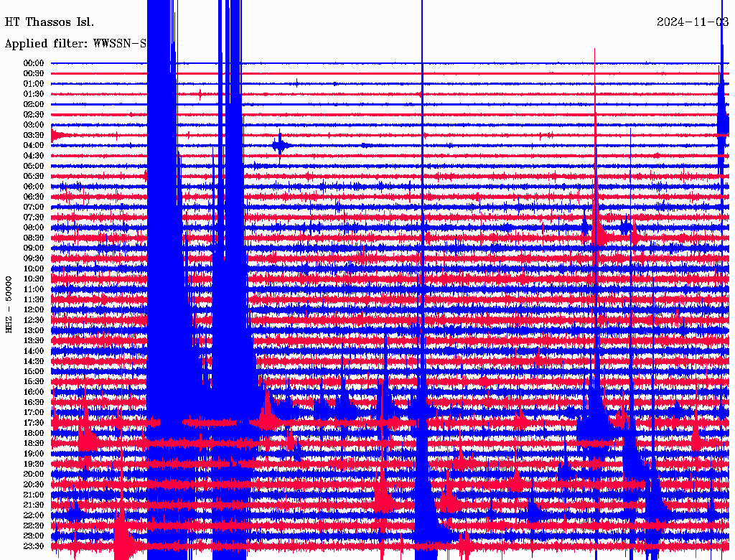Select the 00:00 time label
Image resolution: width=735 pixels, height=560 pixels.
(34, 63)
